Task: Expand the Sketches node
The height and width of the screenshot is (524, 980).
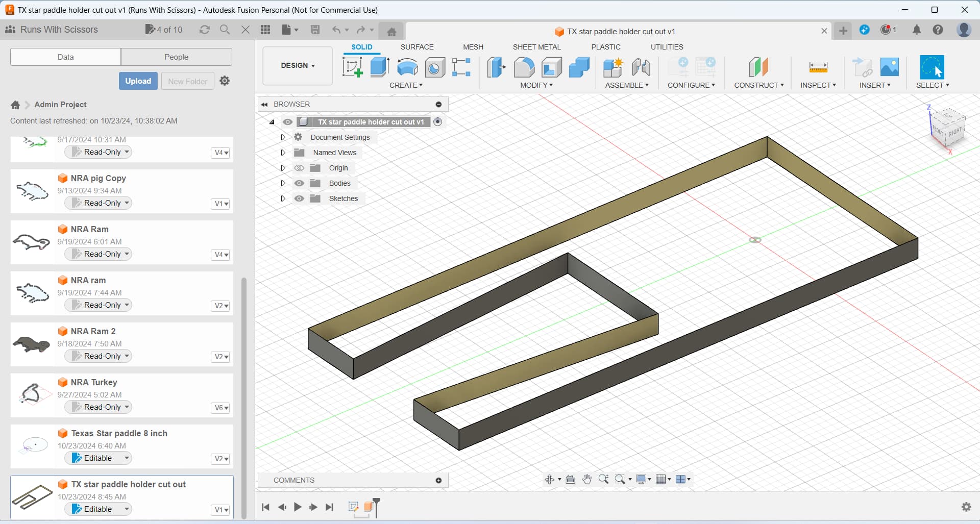Action: click(283, 198)
